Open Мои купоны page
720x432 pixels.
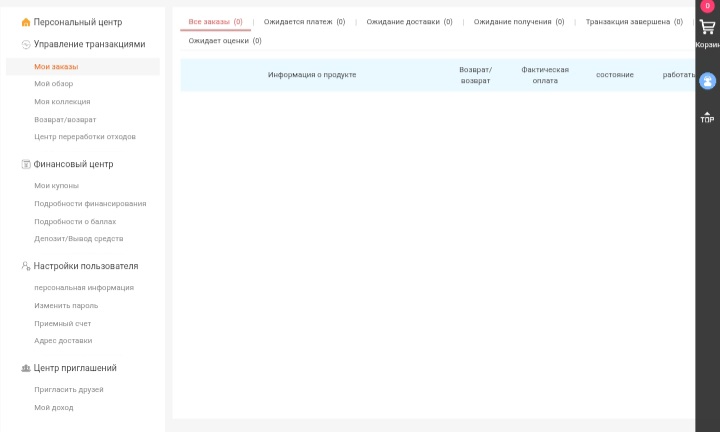(56, 186)
